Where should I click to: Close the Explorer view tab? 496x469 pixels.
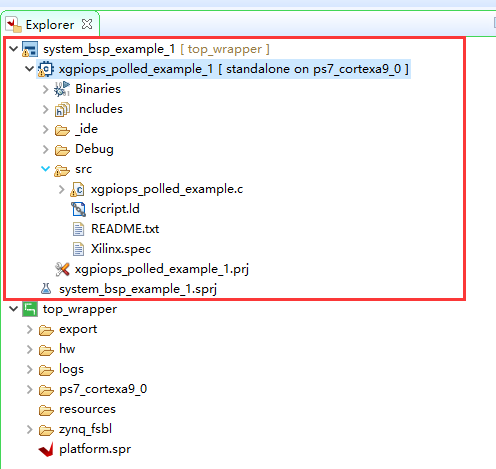(87, 24)
